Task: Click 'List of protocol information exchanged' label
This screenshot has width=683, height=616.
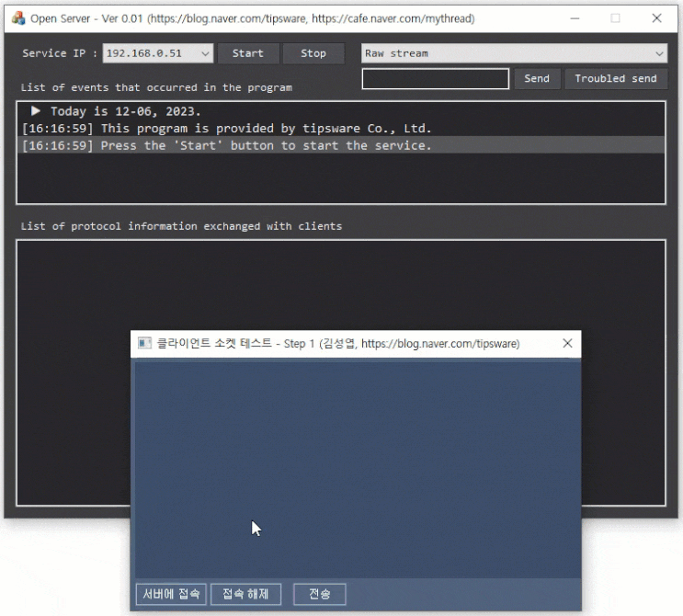Action: click(x=181, y=226)
